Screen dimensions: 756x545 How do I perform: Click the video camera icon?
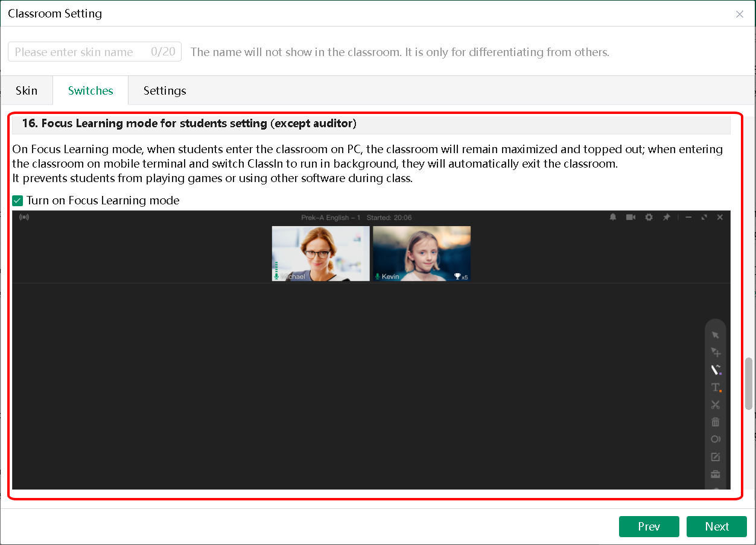(631, 217)
